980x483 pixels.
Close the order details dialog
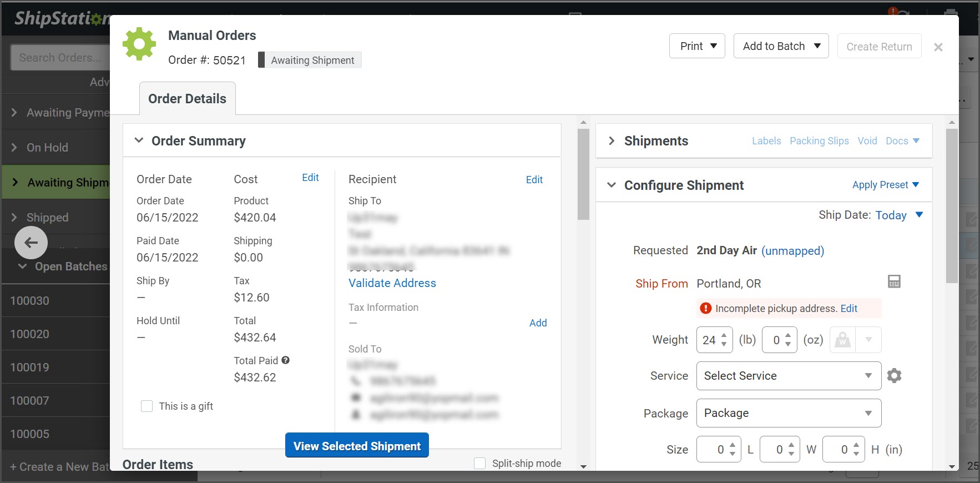pyautogui.click(x=938, y=47)
